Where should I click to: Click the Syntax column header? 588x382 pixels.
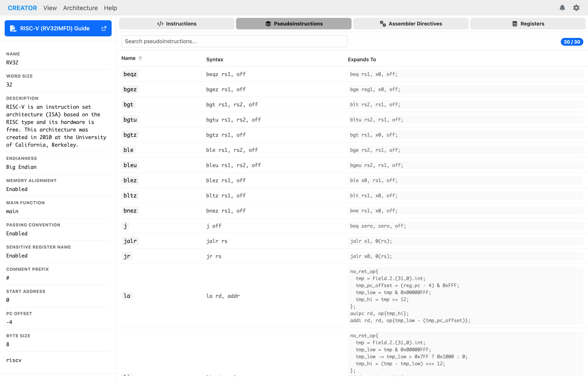(214, 60)
